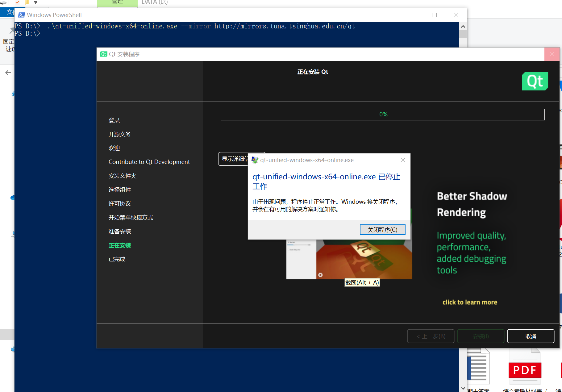Follow the 'click to learn more' link
This screenshot has width=562, height=392.
tap(470, 302)
